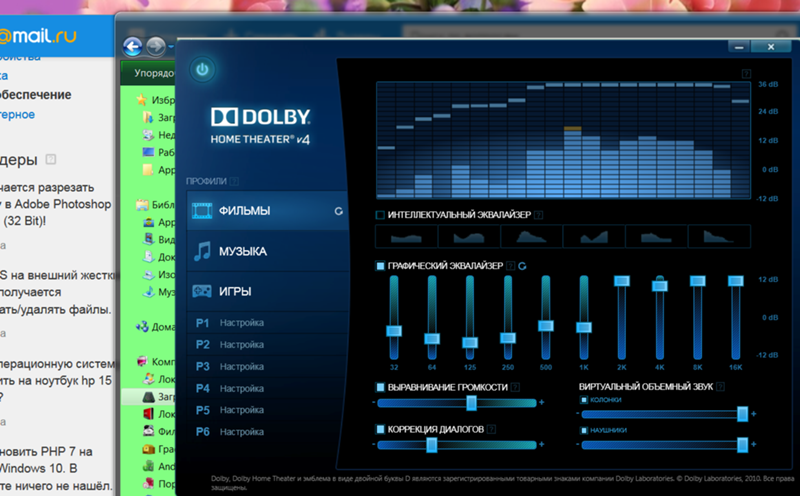Toggle Выравнивание громкости checkbox
The width and height of the screenshot is (800, 496).
(380, 386)
